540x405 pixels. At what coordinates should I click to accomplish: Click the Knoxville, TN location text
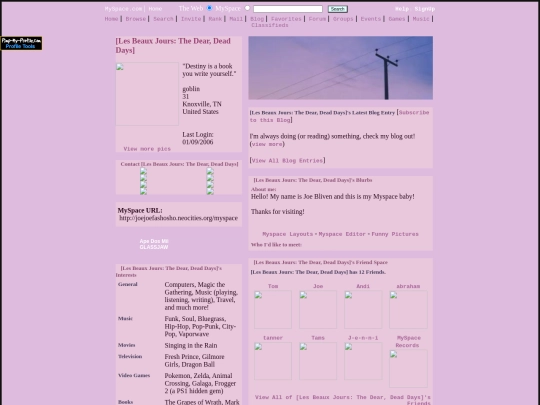point(202,104)
